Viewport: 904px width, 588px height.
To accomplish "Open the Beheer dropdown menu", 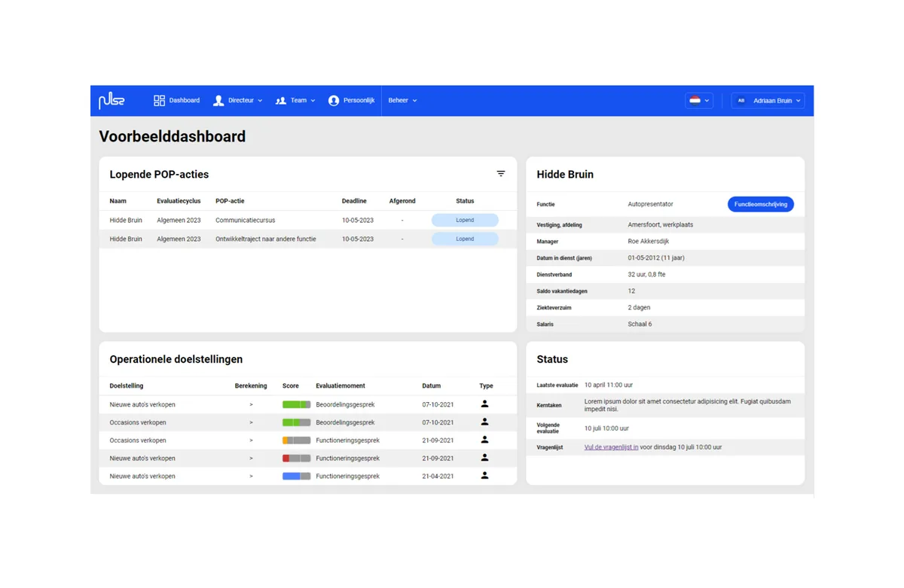I will click(402, 100).
